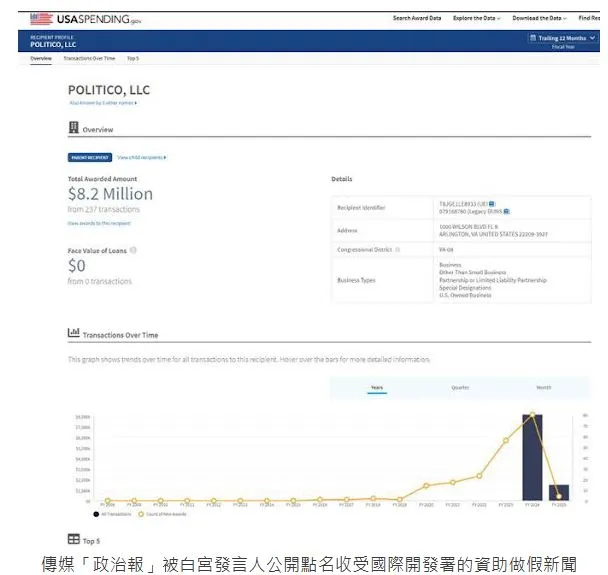
Task: Switch to the Overview tab
Action: 41,59
